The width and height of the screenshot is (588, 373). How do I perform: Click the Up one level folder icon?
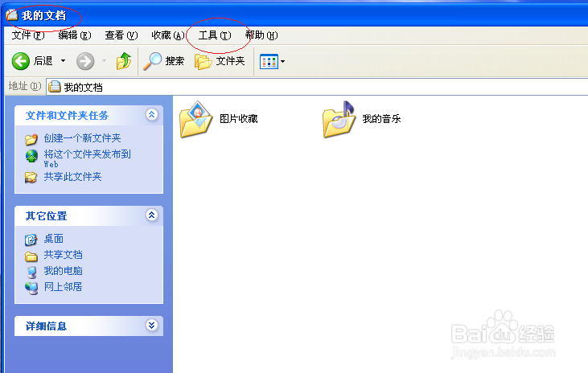[123, 61]
